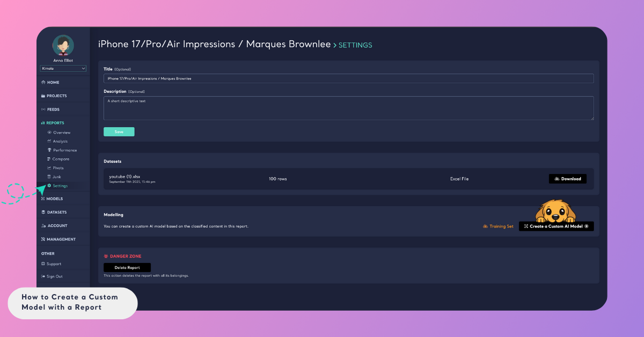Click the Save button
Image resolution: width=644 pixels, height=337 pixels.
[x=119, y=131]
